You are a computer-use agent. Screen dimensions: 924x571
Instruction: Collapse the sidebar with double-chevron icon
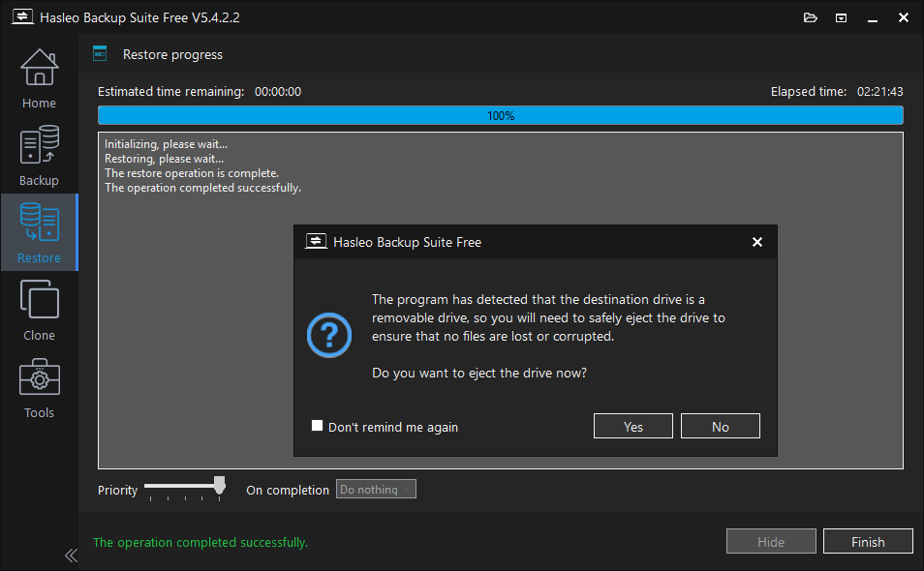pos(71,556)
